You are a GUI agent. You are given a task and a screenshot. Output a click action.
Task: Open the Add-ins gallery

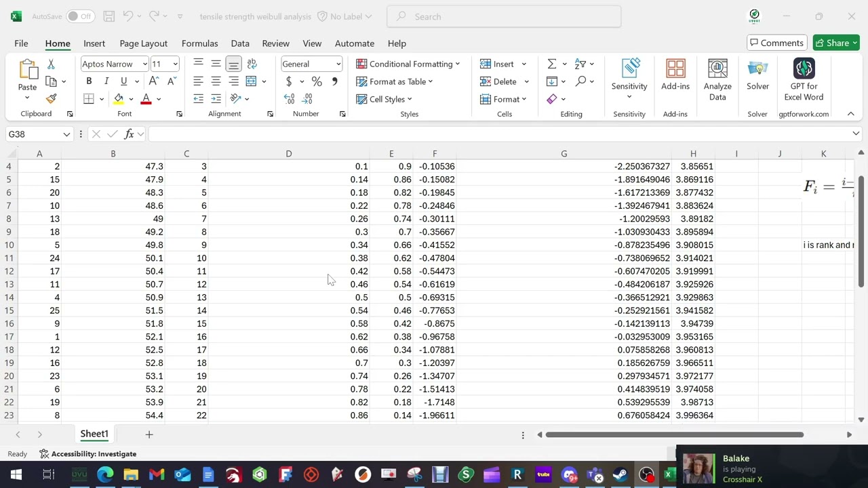tap(675, 75)
